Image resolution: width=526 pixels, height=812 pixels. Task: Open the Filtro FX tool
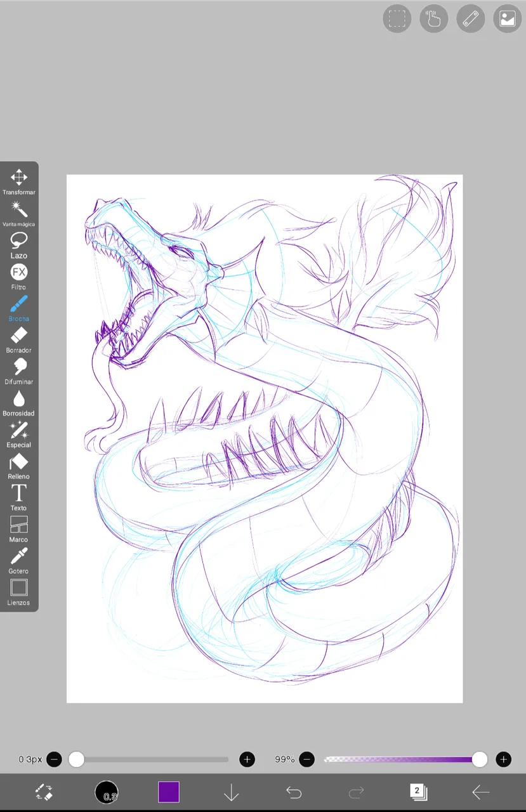pyautogui.click(x=18, y=277)
